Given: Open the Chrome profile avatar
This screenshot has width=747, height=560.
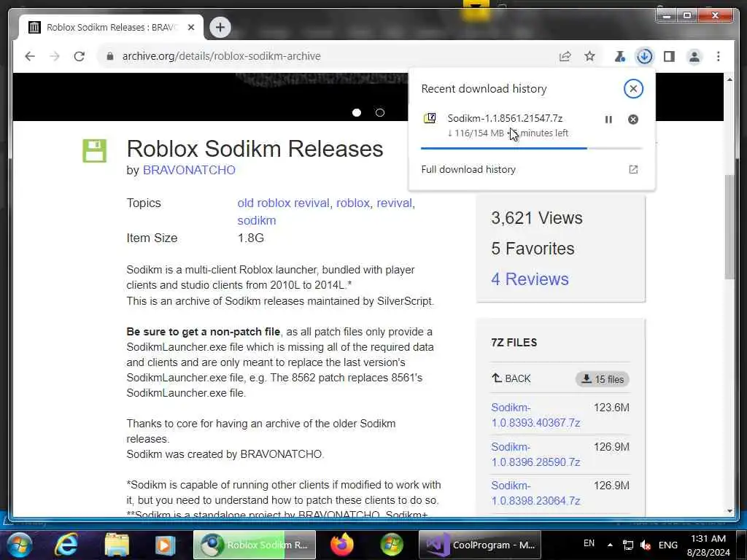Looking at the screenshot, I should tap(694, 56).
